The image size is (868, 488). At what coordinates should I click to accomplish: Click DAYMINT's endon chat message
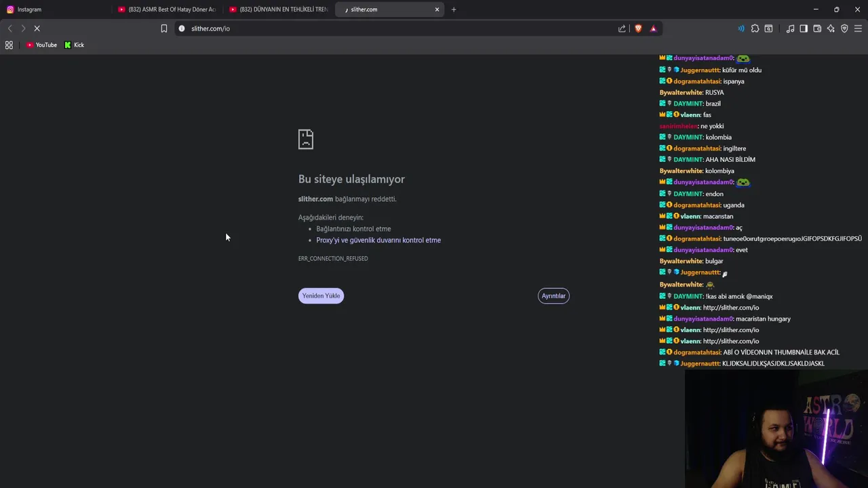691,194
